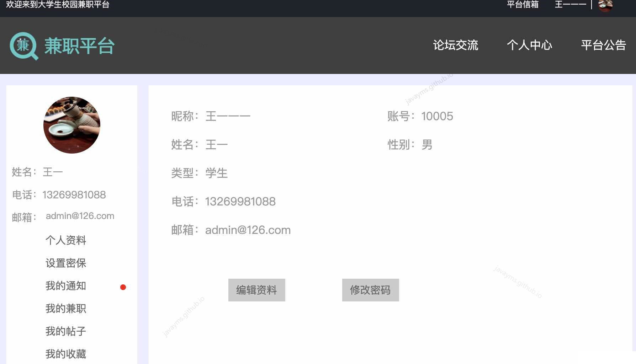
Task: Click the email admin@126.com in sidebar
Action: (80, 216)
